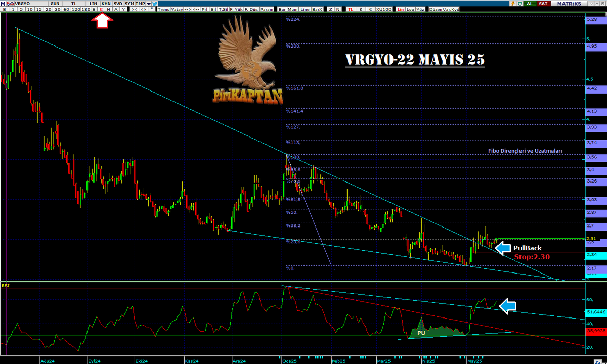607x364 pixels.
Task: Select the Trend line drawing tool
Action: click(x=164, y=10)
